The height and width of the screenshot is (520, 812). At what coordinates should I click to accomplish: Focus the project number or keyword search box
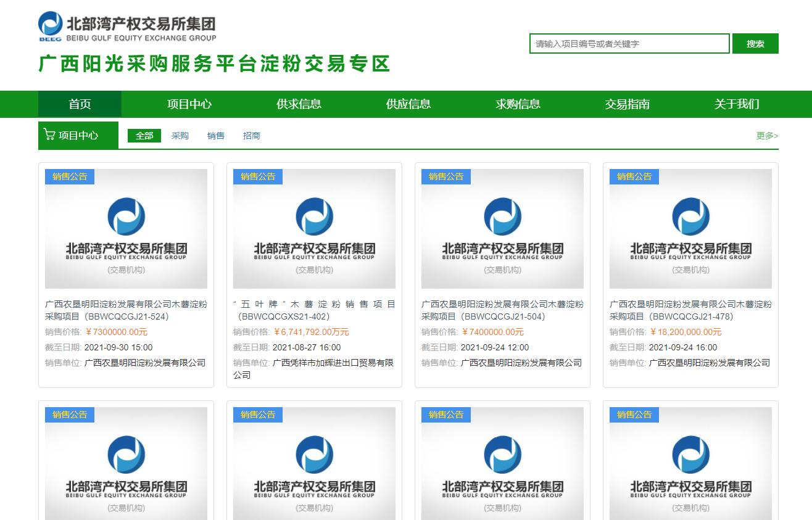point(629,44)
